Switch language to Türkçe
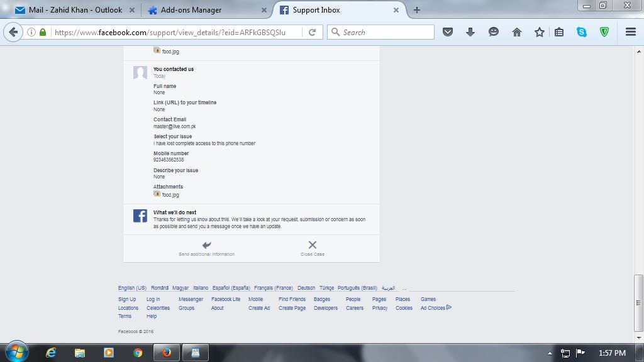Viewport: 644px width, 362px height. point(326,288)
